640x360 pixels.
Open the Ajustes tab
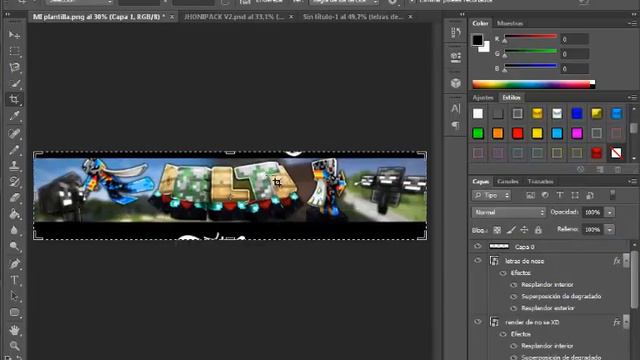pos(483,98)
